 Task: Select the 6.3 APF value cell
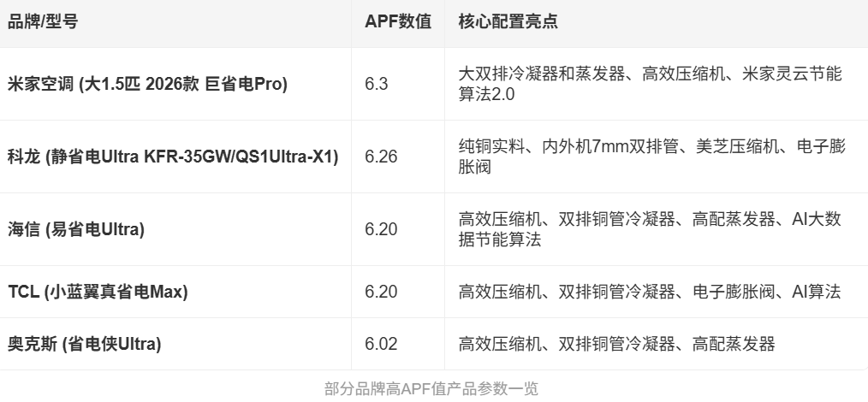pos(377,84)
